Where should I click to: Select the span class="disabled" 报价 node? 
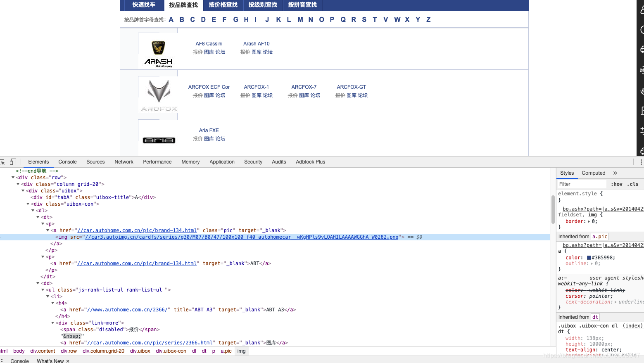click(x=110, y=330)
